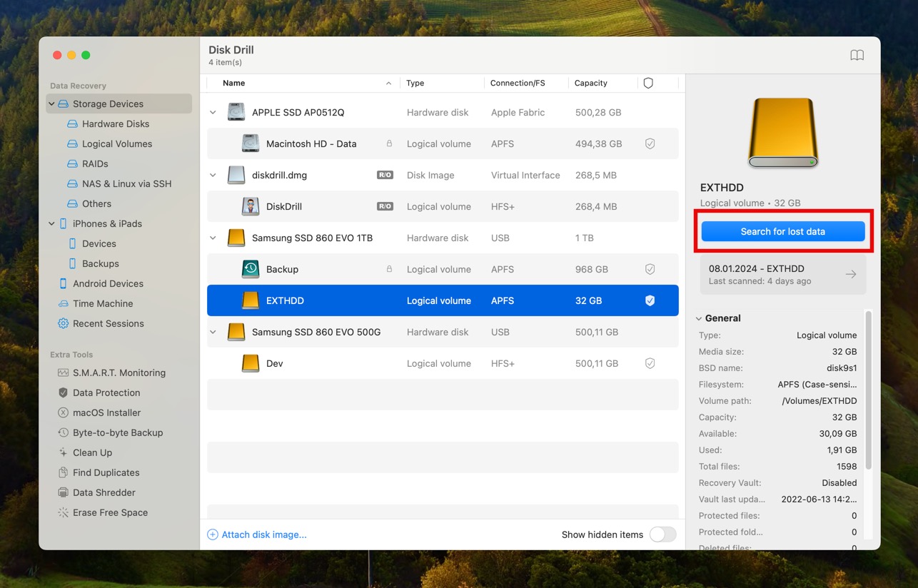Select the Dev volume row
918x588 pixels.
click(x=443, y=363)
